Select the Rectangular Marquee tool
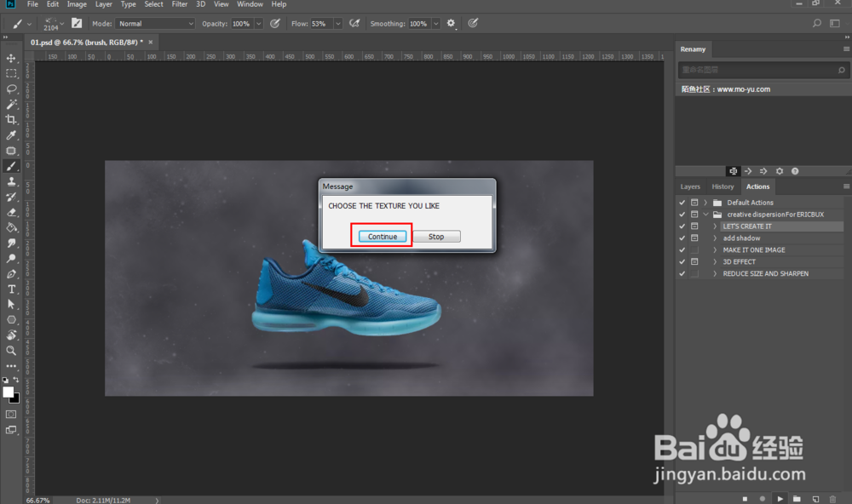This screenshot has height=504, width=852. (11, 73)
